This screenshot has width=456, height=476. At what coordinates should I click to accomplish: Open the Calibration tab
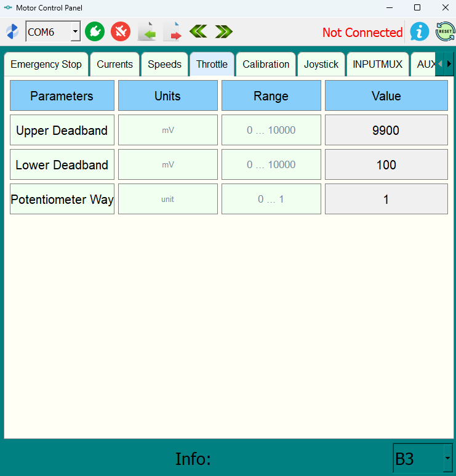pyautogui.click(x=266, y=64)
